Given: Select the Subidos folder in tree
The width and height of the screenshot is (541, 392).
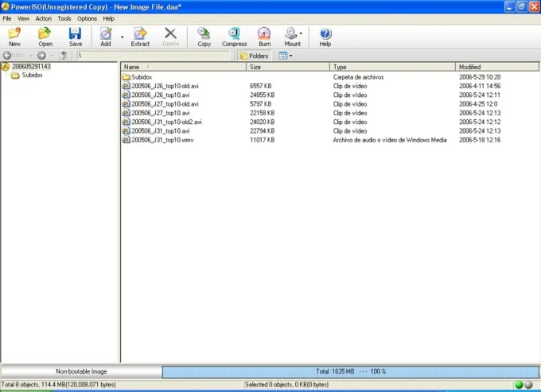Looking at the screenshot, I should coord(32,76).
